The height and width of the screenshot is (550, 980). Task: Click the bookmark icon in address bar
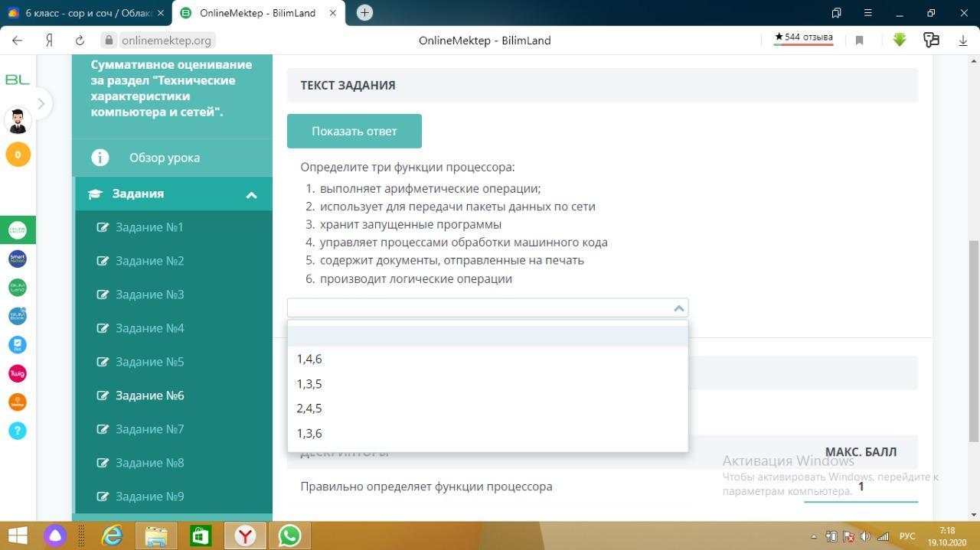tap(859, 41)
